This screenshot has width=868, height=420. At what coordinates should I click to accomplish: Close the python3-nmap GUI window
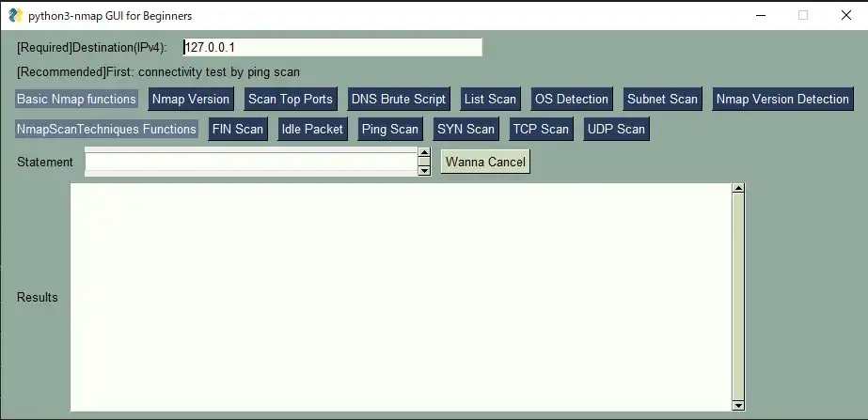click(x=845, y=15)
